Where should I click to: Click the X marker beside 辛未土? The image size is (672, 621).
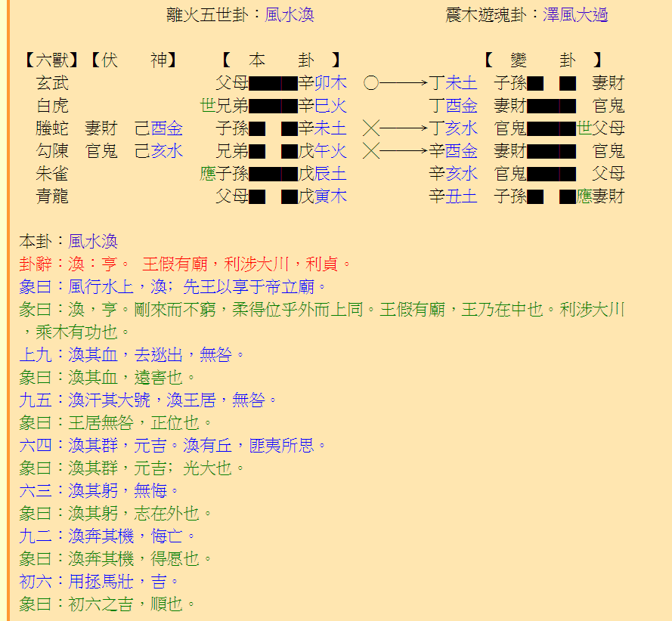tap(371, 128)
